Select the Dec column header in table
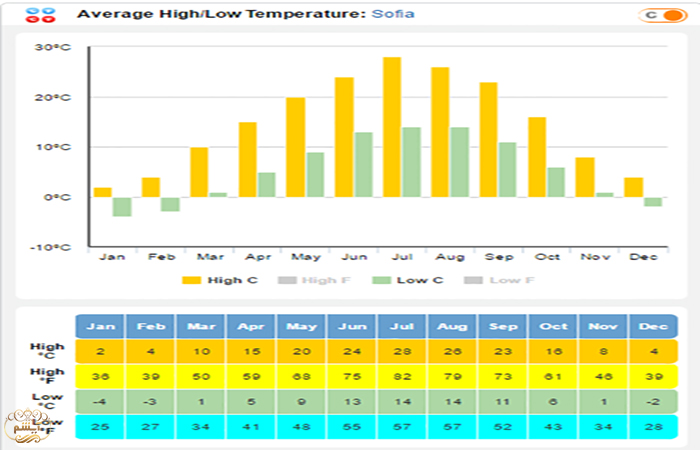 [653, 326]
